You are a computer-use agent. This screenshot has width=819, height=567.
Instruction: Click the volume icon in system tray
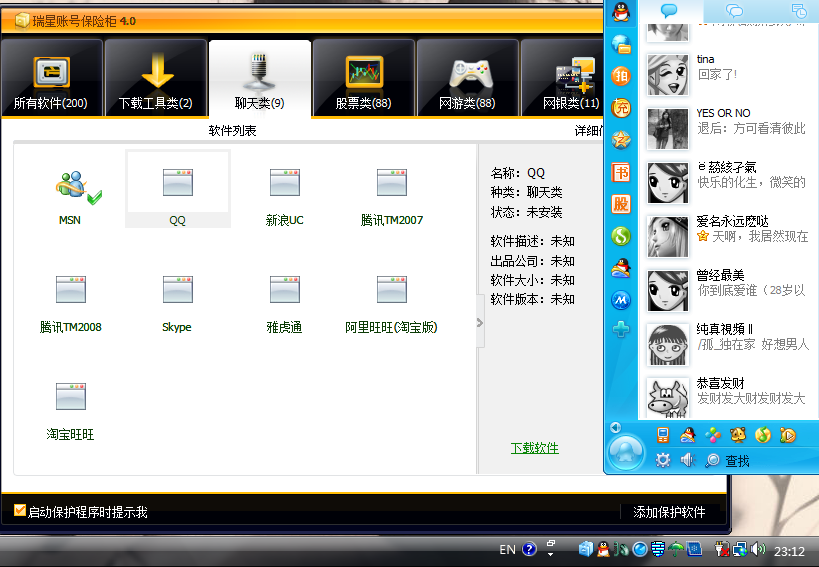coord(758,549)
